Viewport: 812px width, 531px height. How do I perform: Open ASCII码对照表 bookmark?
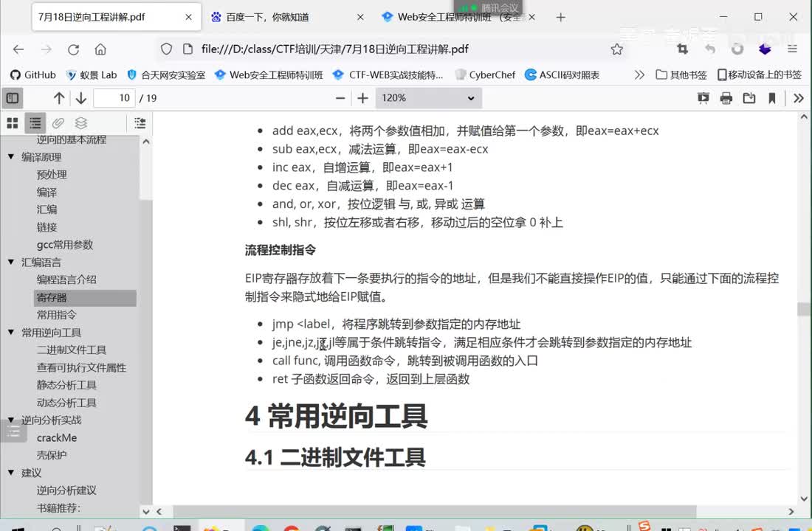(562, 74)
